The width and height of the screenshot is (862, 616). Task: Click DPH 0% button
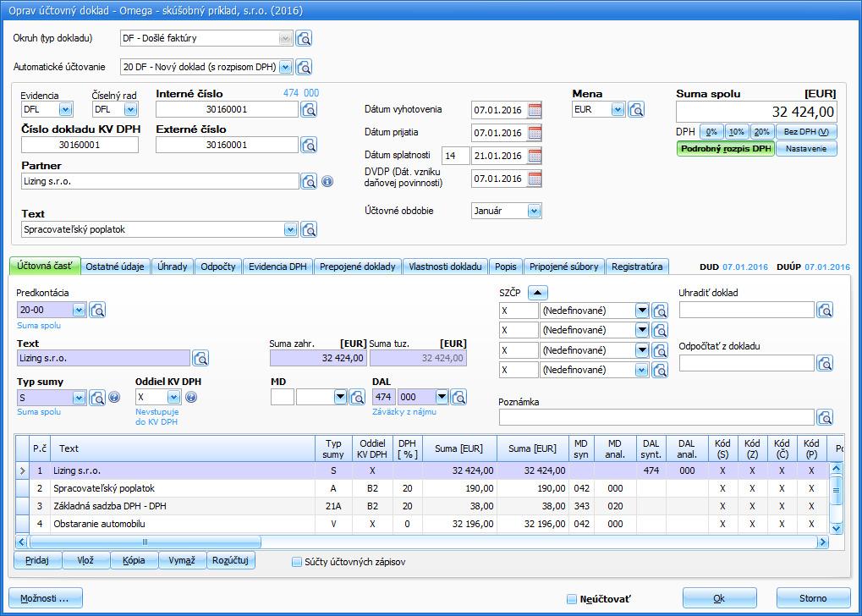tap(711, 132)
